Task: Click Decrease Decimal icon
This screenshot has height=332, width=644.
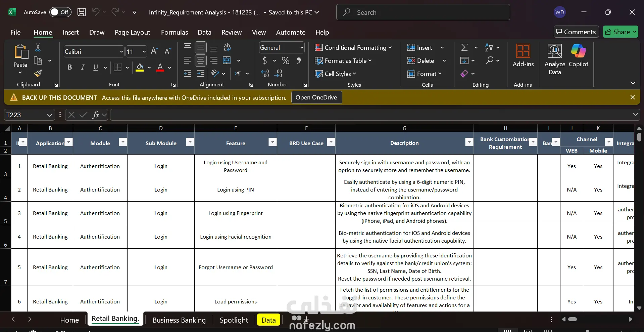Action: (x=278, y=74)
